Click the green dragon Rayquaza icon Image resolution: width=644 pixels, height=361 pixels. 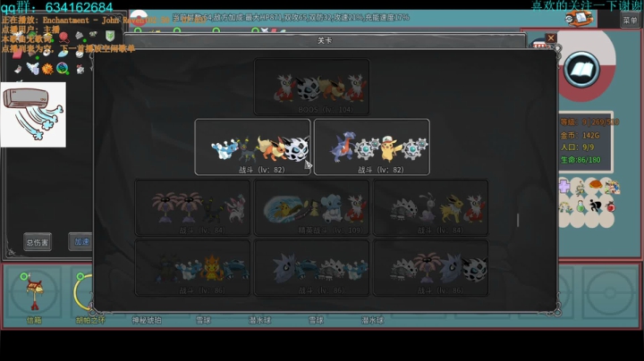click(580, 188)
